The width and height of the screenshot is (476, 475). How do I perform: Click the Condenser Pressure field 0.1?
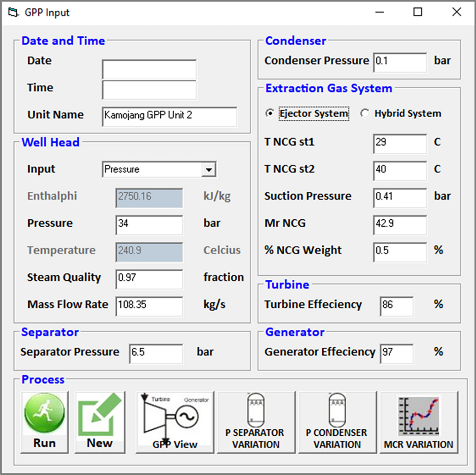point(400,63)
